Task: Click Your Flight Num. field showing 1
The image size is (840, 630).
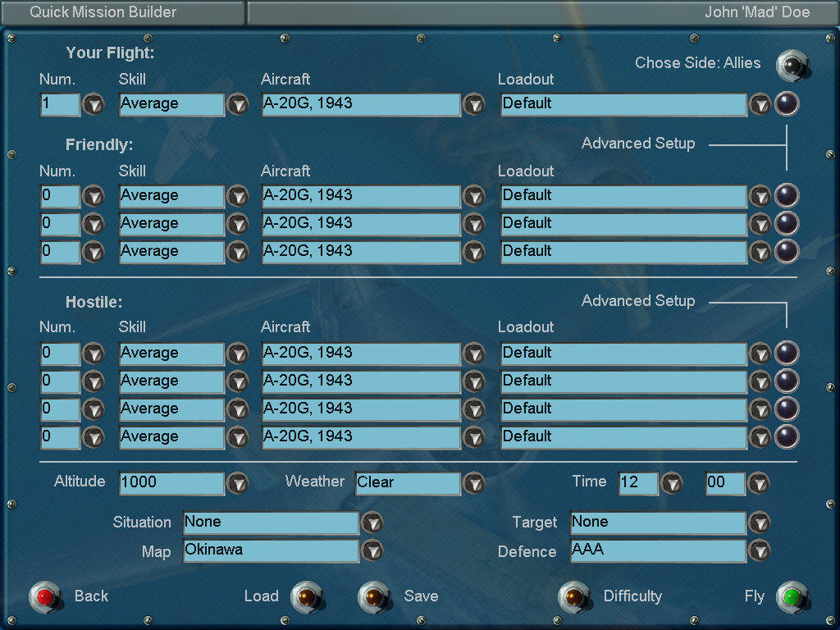Action: (60, 104)
